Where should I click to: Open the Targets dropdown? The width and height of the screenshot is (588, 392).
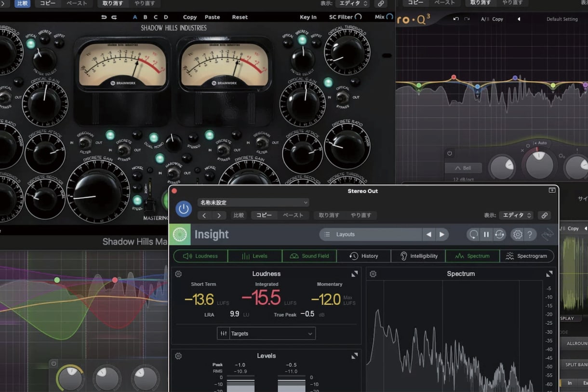pos(266,333)
